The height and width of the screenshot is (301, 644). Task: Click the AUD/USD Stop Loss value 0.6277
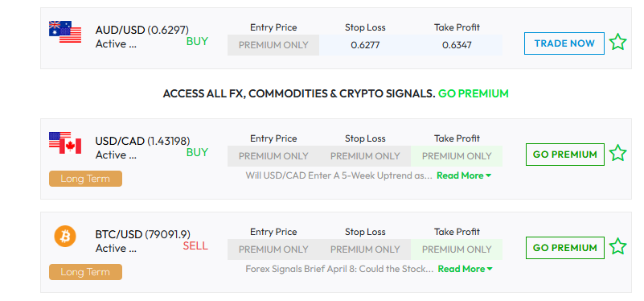tap(365, 45)
